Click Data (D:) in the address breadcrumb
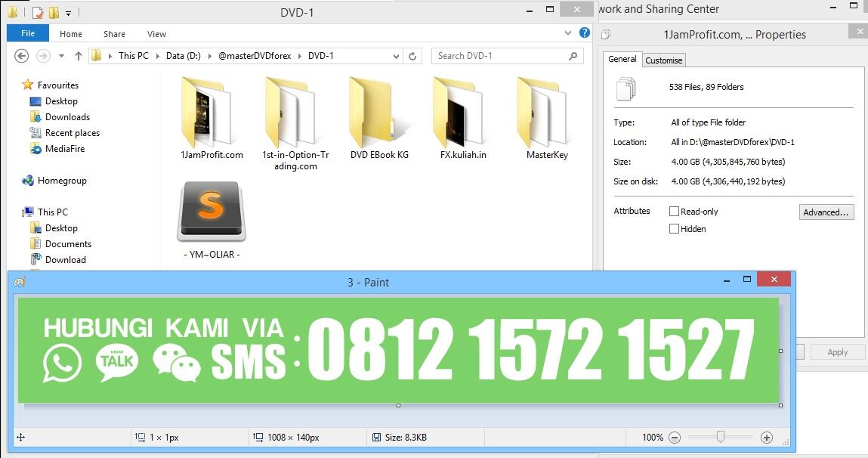This screenshot has height=458, width=868. (184, 55)
